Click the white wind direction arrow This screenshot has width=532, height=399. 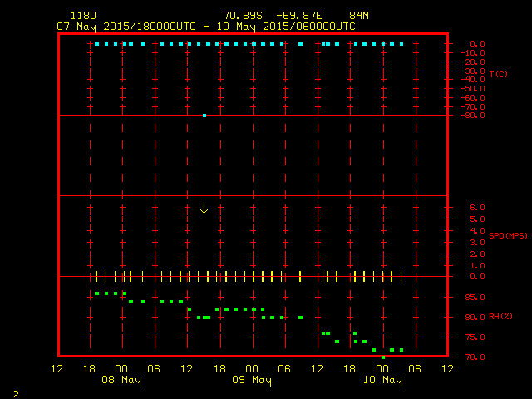click(x=204, y=208)
